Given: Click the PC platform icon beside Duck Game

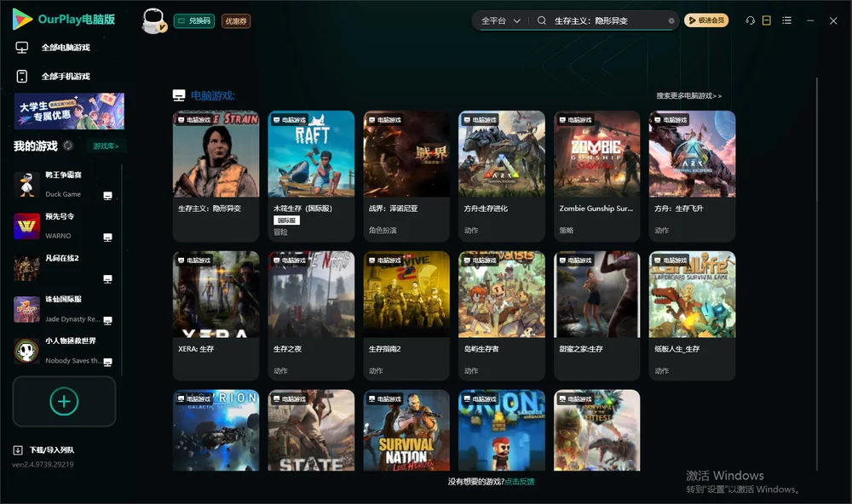Looking at the screenshot, I should (107, 196).
